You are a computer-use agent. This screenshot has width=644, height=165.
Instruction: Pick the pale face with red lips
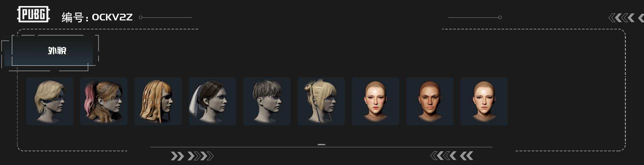(x=375, y=101)
